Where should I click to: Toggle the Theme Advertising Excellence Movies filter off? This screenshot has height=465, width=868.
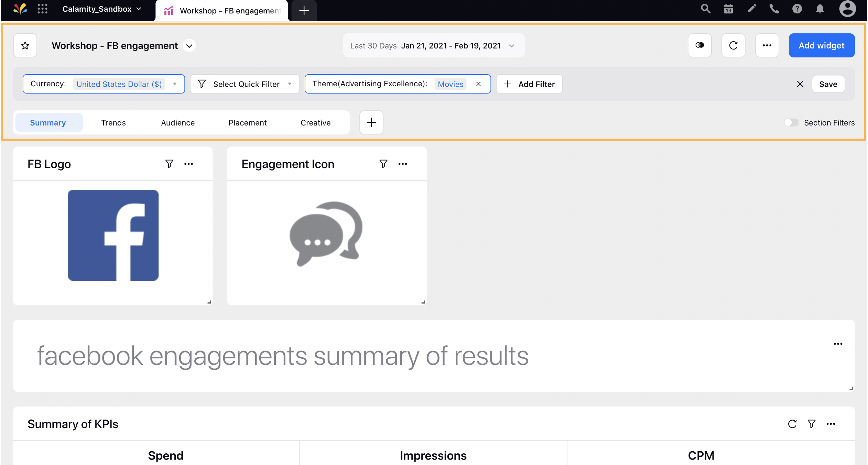478,84
